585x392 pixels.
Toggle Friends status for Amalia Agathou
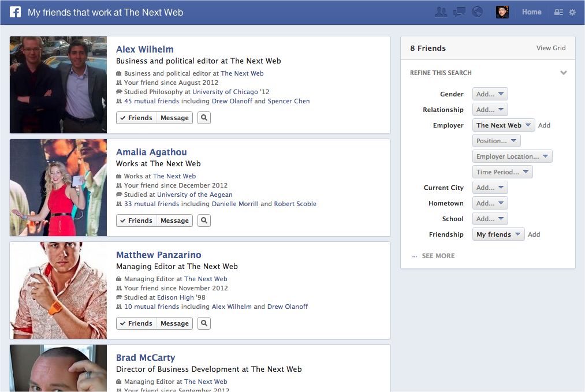136,221
